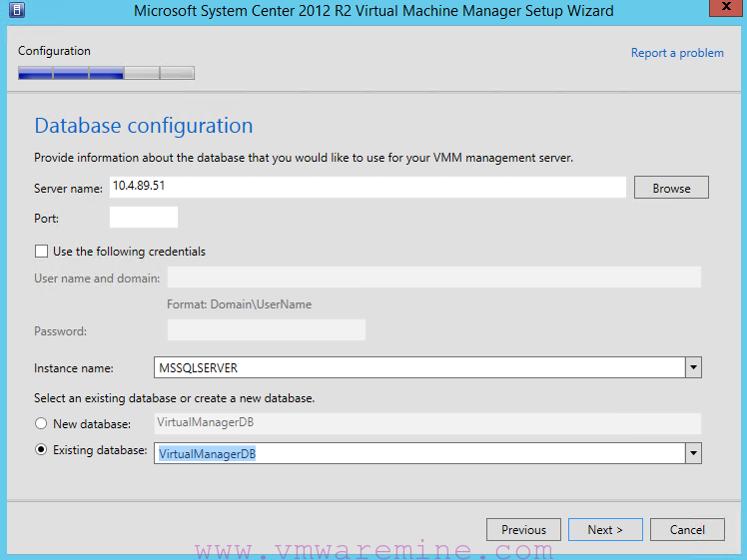The image size is (747, 560).
Task: Select the Existing database radio button
Action: click(41, 449)
